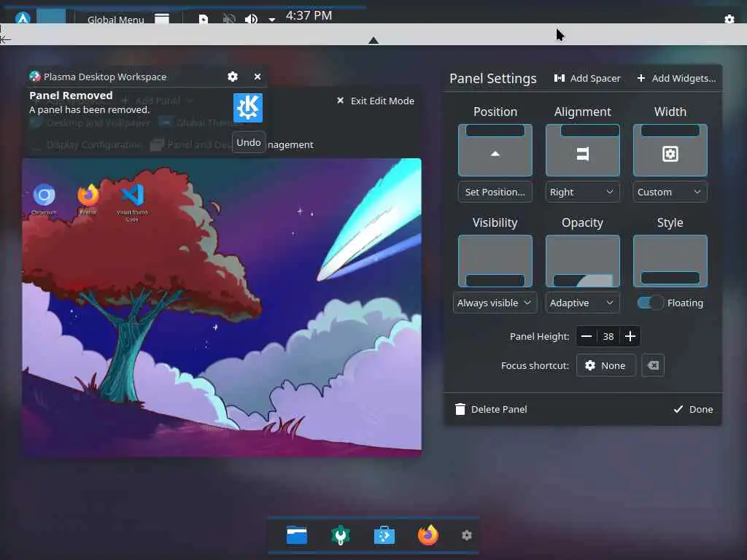Open the file manager dock icon
747x560 pixels.
click(x=297, y=535)
